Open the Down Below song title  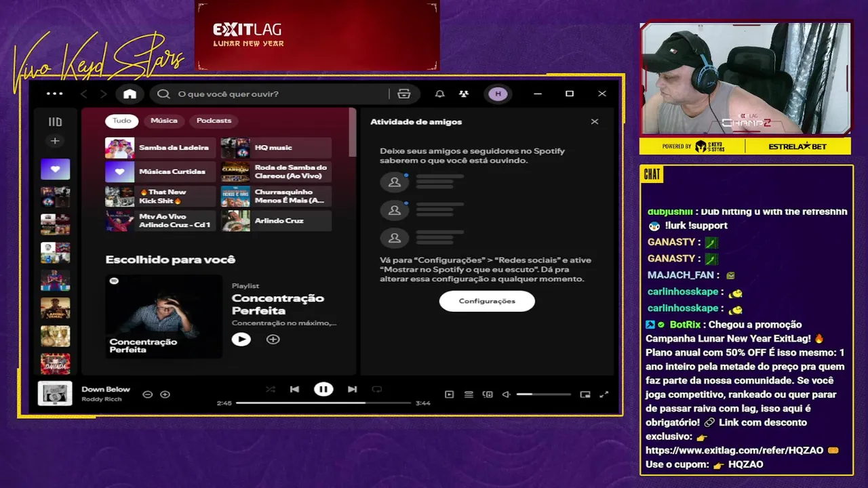(x=106, y=389)
